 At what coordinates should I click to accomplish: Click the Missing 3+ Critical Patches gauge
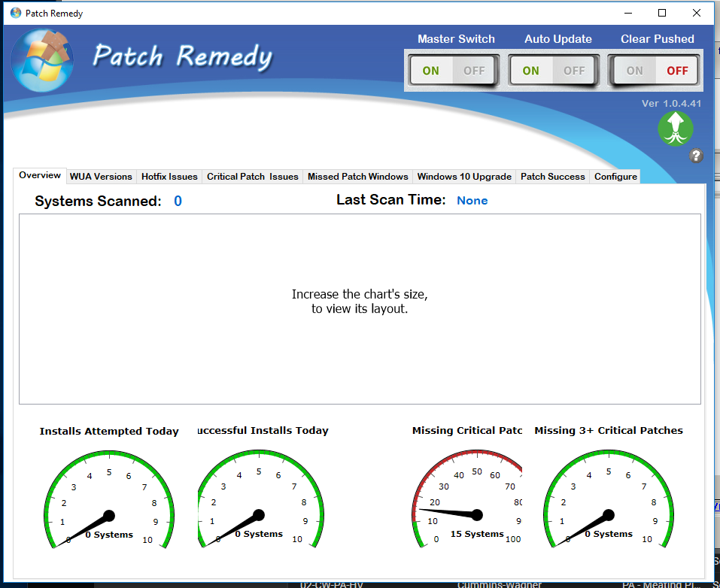tap(609, 500)
